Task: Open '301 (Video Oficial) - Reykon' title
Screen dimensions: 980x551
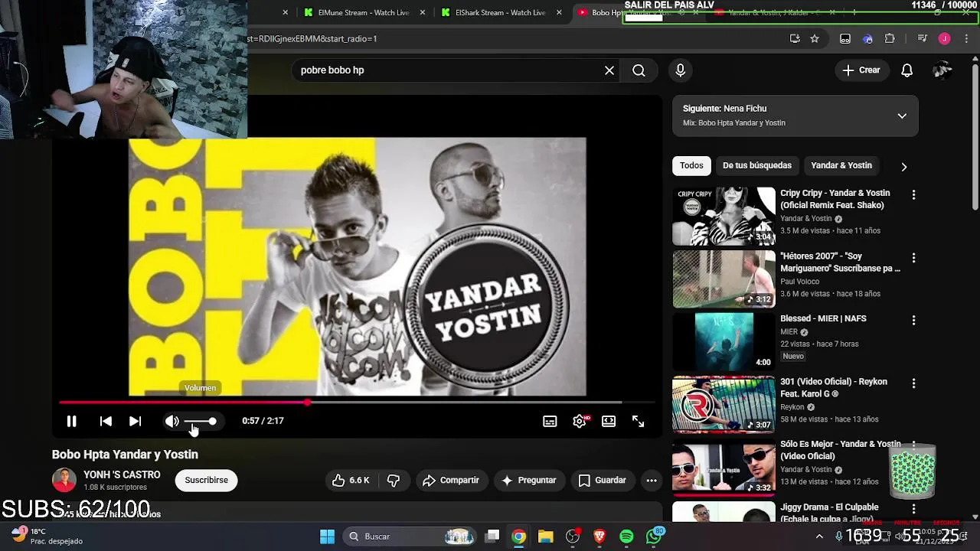Action: [x=834, y=387]
